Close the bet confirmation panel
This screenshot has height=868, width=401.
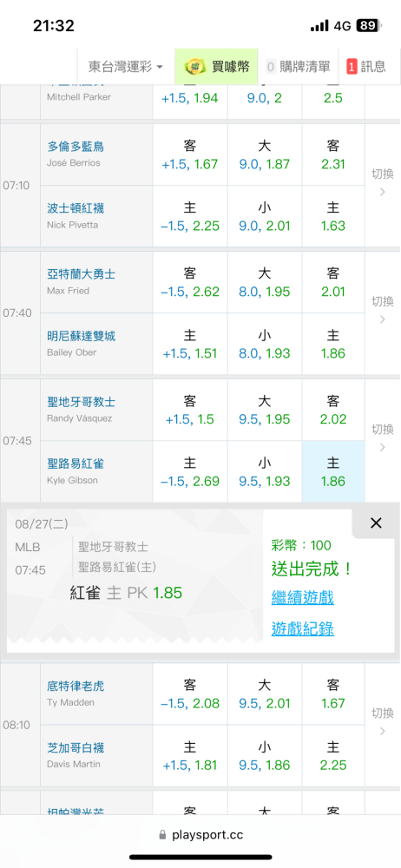tap(376, 523)
